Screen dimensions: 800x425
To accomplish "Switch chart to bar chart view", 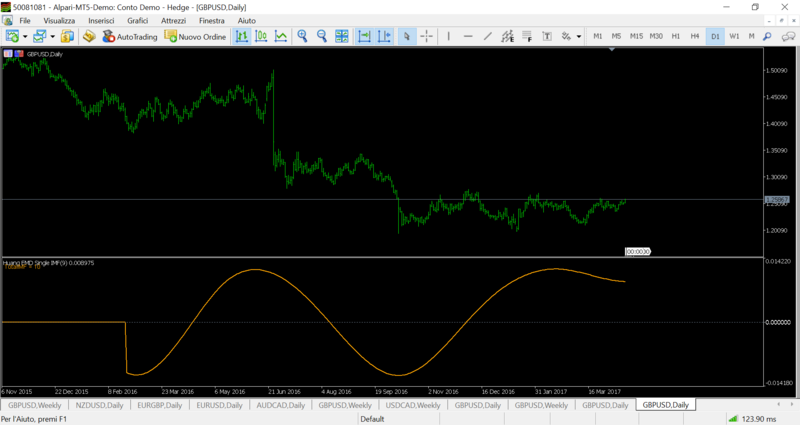I will [242, 36].
